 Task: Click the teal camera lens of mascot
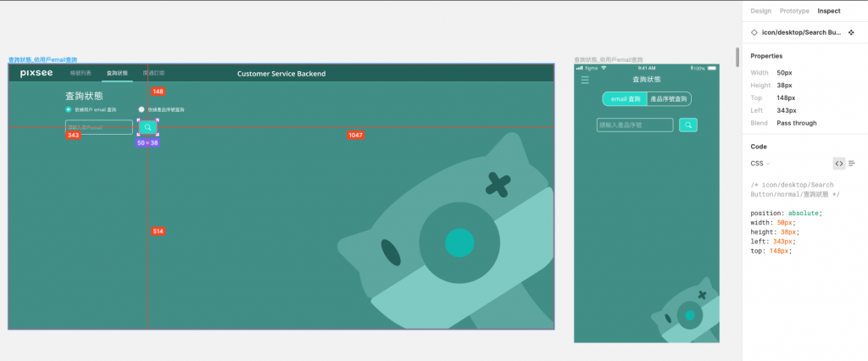click(x=459, y=242)
